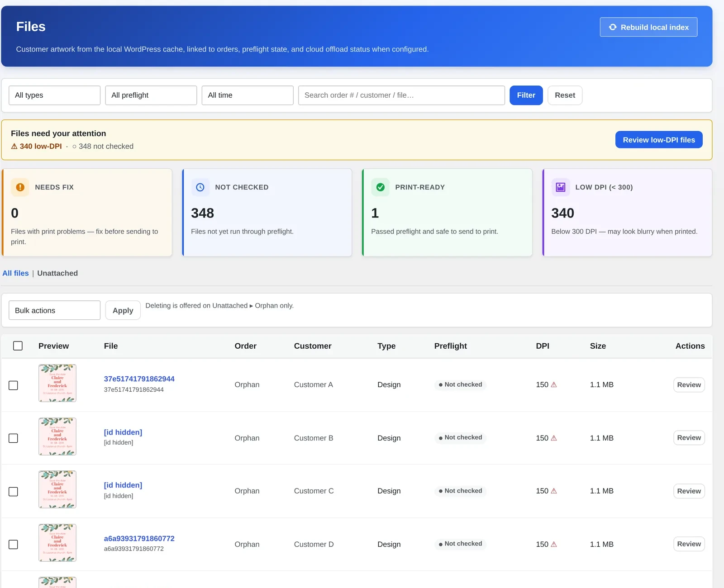The image size is (724, 588).
Task: Switch to the All files tab
Action: tap(15, 273)
